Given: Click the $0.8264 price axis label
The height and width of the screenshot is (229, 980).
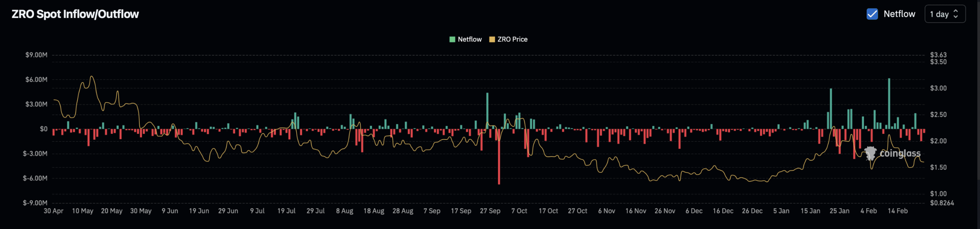Looking at the screenshot, I should click(x=942, y=203).
